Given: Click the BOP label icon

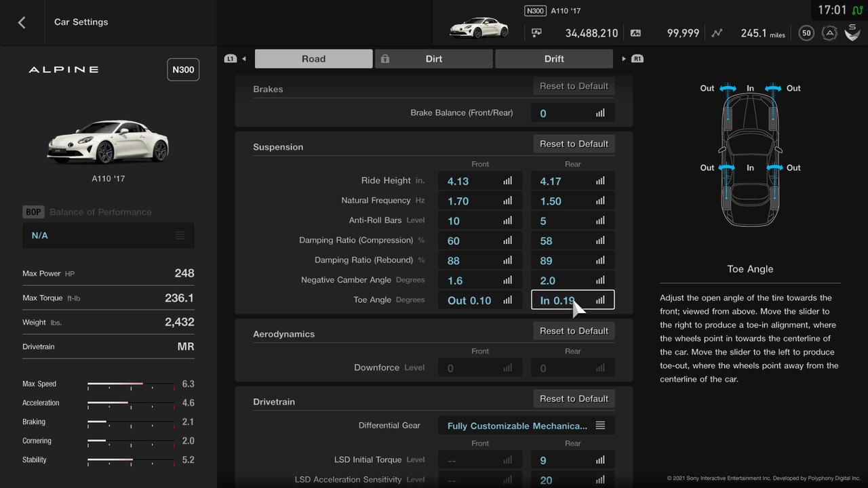Looking at the screenshot, I should 33,212.
